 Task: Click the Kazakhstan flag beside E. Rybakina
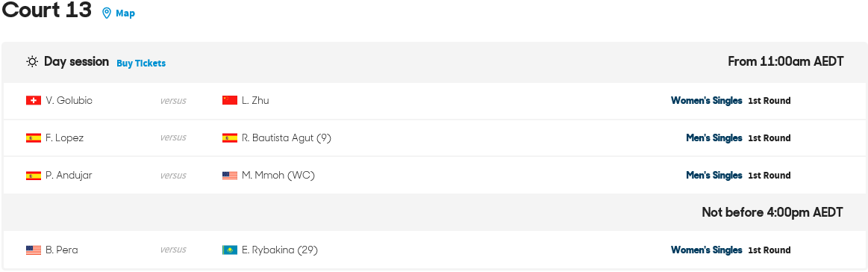tap(230, 250)
